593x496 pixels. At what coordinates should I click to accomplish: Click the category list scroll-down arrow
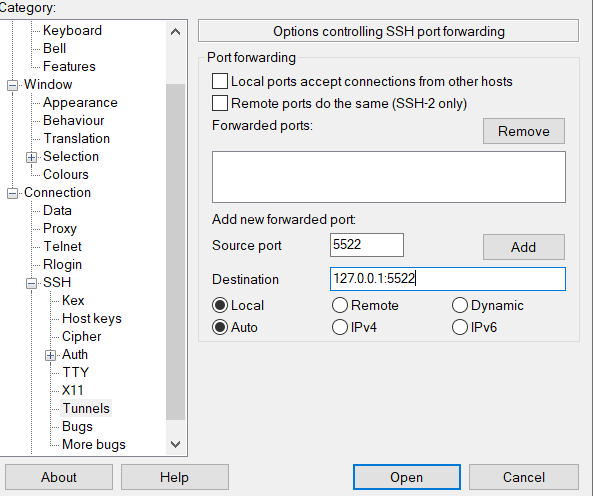(175, 444)
